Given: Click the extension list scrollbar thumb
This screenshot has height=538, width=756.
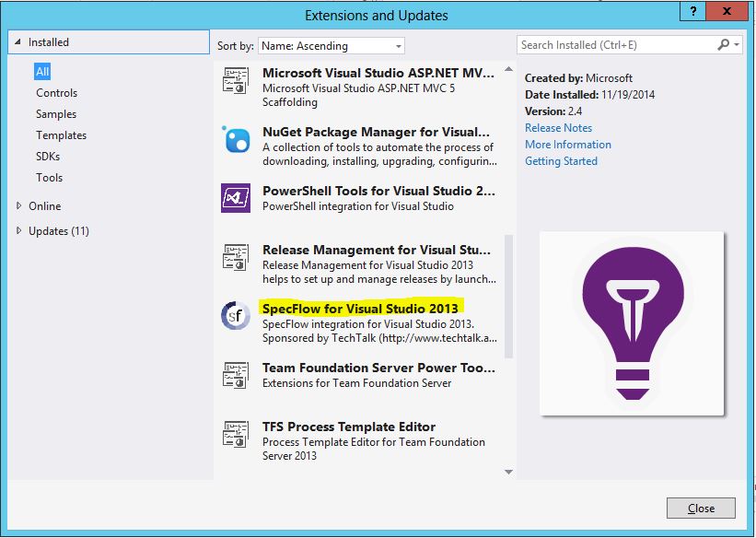Looking at the screenshot, I should coord(508,297).
